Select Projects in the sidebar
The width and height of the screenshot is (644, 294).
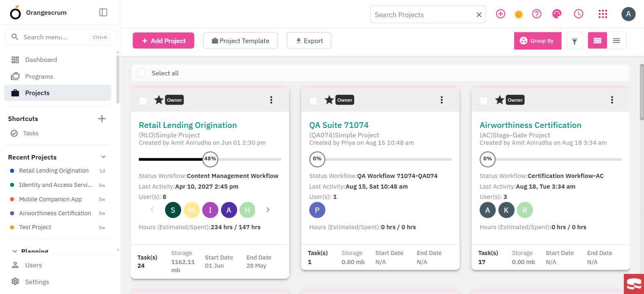pyautogui.click(x=57, y=93)
